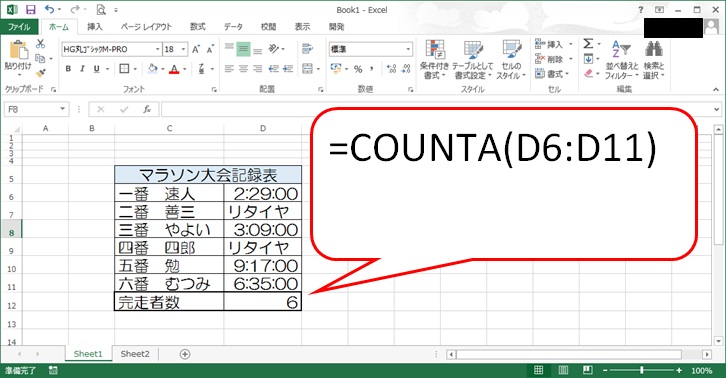The height and width of the screenshot is (378, 726).
Task: Click the Fill down arrow icon
Action: 588,58
